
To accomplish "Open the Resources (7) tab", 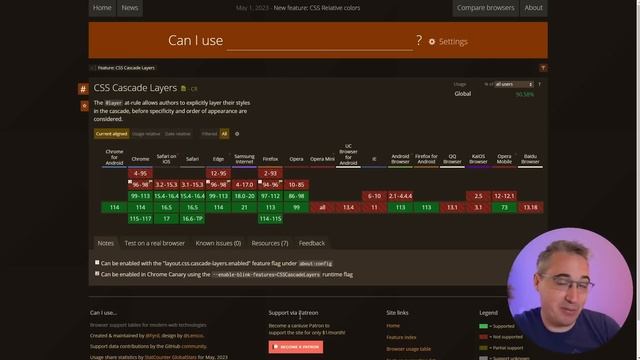I will click(270, 243).
